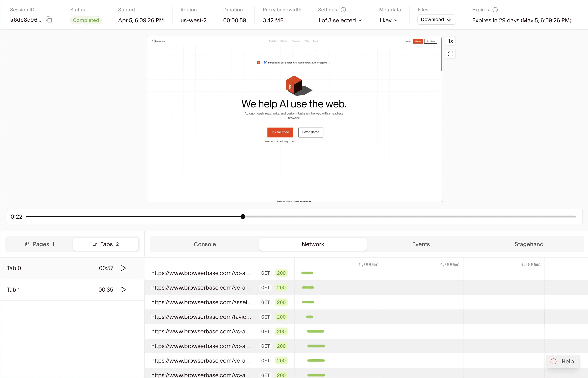
Task: Open the Events tab
Action: pyautogui.click(x=421, y=244)
